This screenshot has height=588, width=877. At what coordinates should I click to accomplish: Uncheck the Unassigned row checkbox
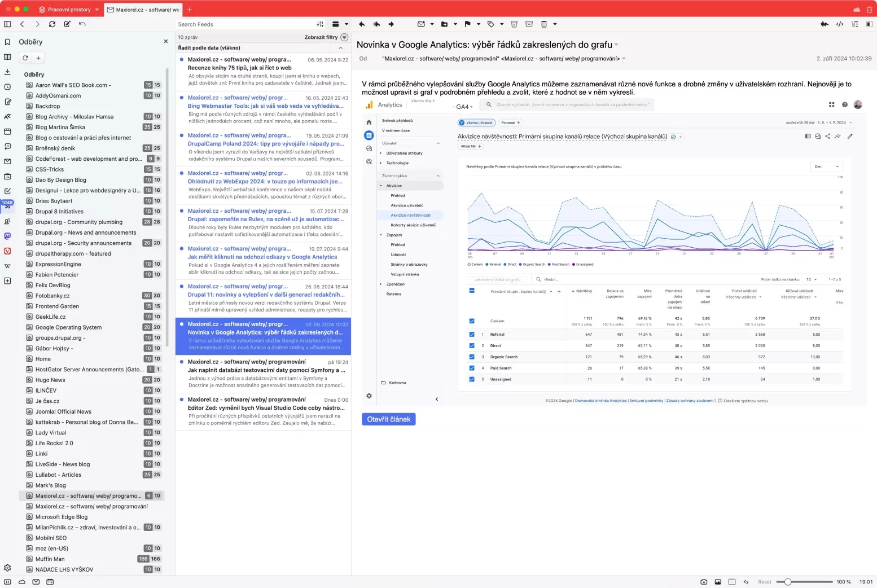pos(472,379)
